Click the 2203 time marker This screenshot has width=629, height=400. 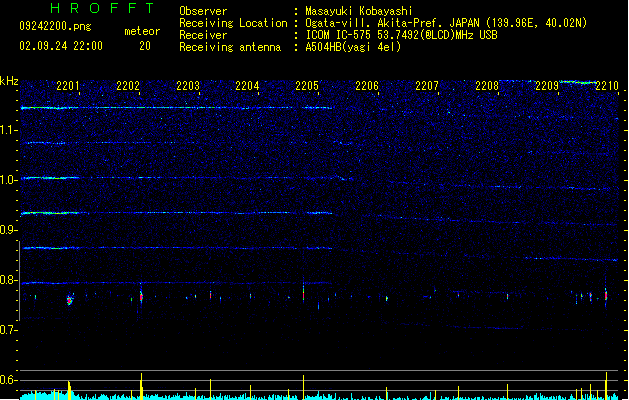[188, 86]
